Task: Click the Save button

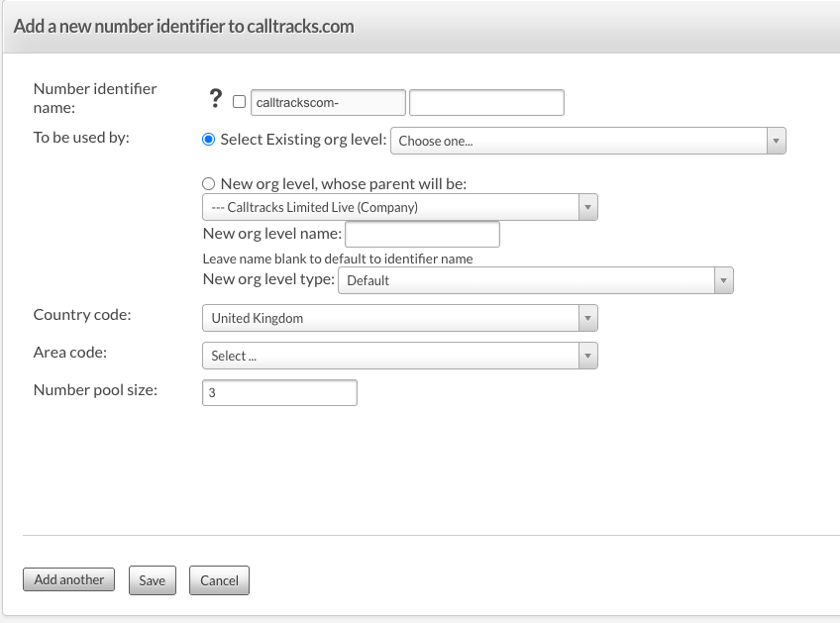Action: 153,580
